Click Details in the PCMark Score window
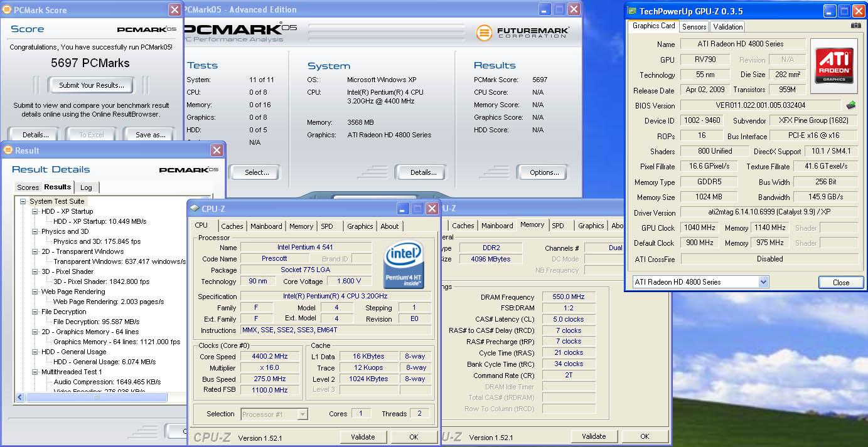Image resolution: width=868 pixels, height=447 pixels. 36,134
